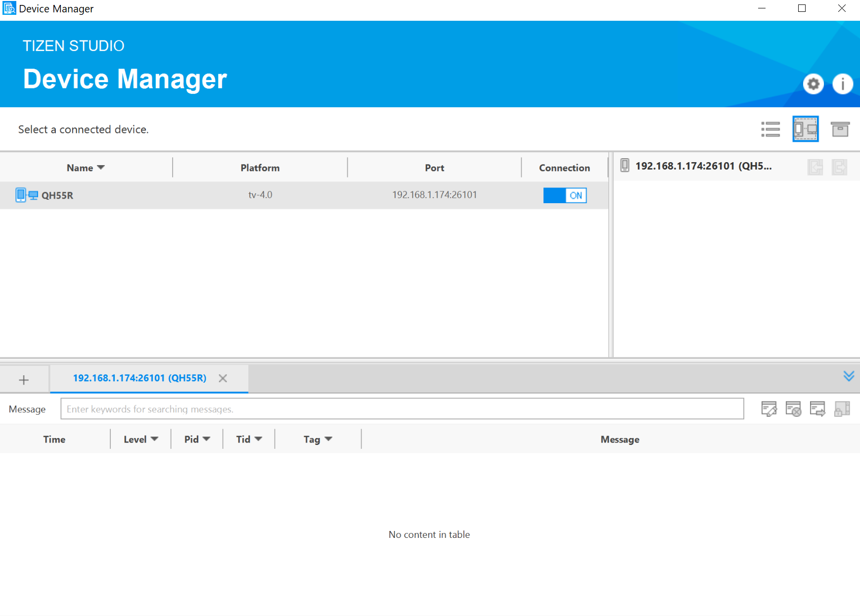The width and height of the screenshot is (860, 616).
Task: Close the 192.168.1.174:26101 (QH55R) log tab
Action: tap(223, 378)
